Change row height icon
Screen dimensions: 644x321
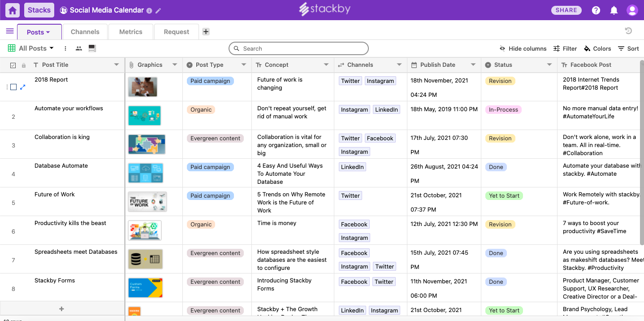pyautogui.click(x=92, y=48)
